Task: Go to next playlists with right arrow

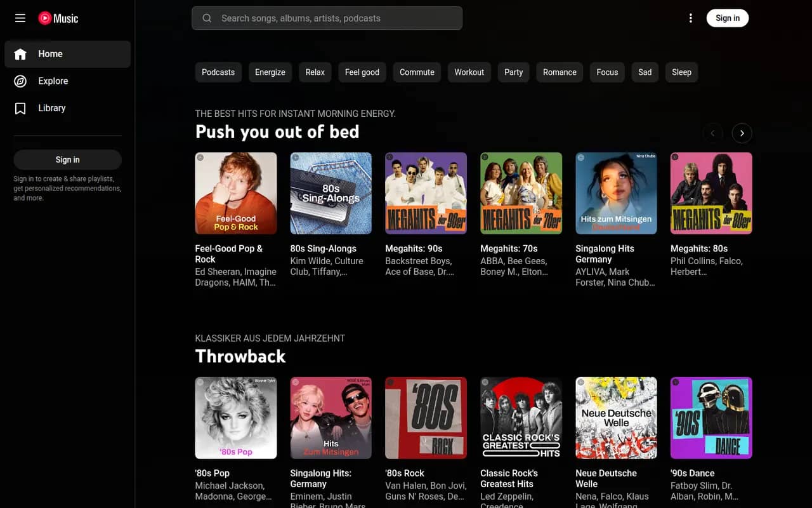Action: (x=742, y=133)
